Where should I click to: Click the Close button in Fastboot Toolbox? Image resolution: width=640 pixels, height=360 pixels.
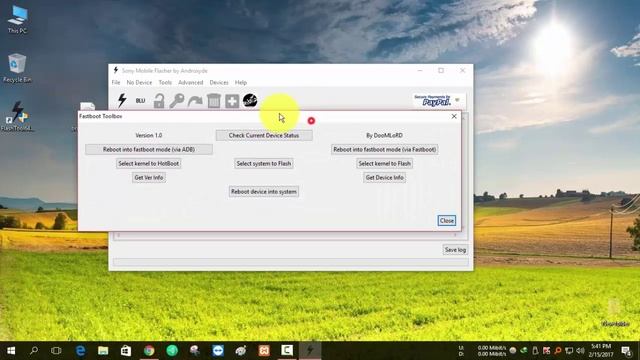coord(447,220)
